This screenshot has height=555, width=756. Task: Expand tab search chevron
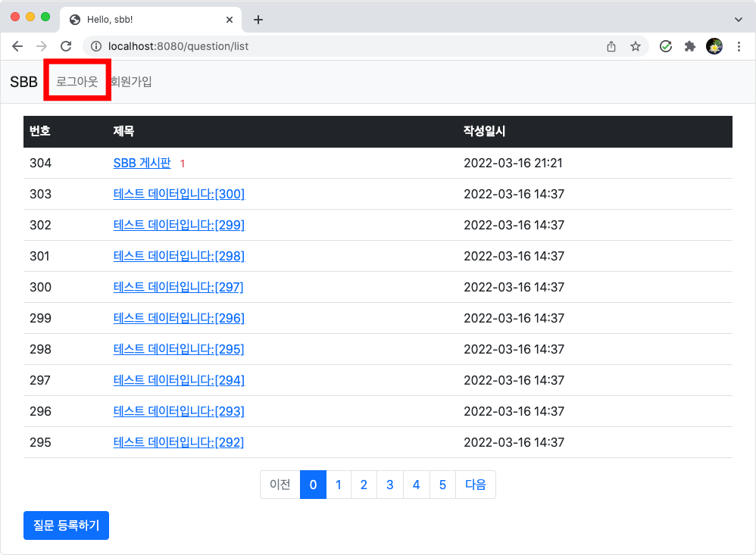tap(738, 20)
